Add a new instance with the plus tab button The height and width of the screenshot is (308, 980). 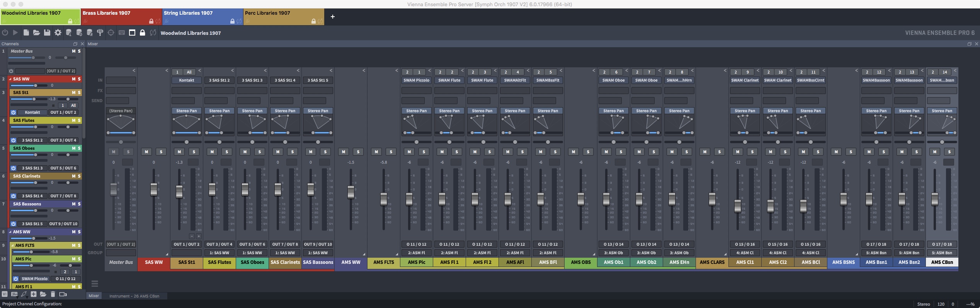[x=333, y=17]
